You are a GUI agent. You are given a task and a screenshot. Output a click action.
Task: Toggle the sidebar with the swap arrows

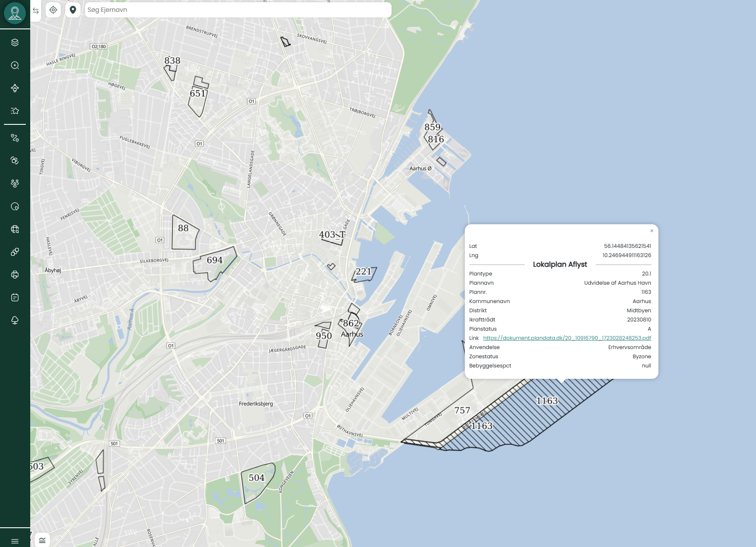36,11
